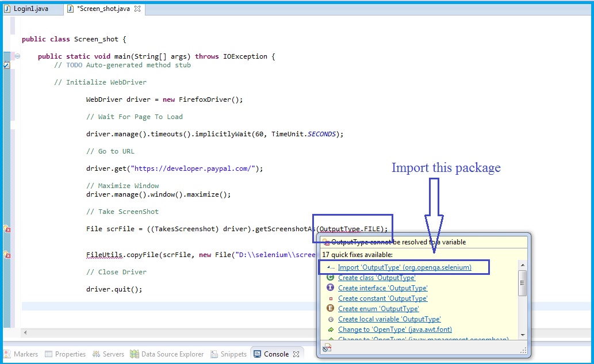The height and width of the screenshot is (364, 594).
Task: Click on the developer.paypal.com URL string
Action: pyautogui.click(x=193, y=168)
